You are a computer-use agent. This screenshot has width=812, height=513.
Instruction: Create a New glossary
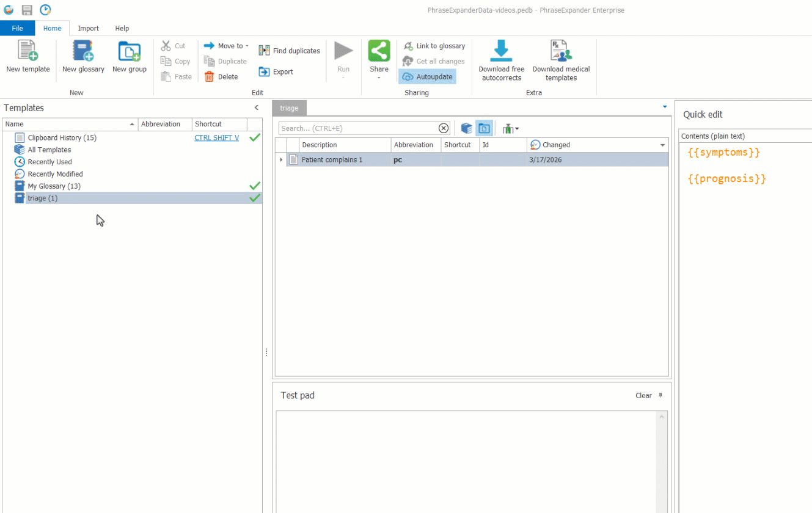83,56
